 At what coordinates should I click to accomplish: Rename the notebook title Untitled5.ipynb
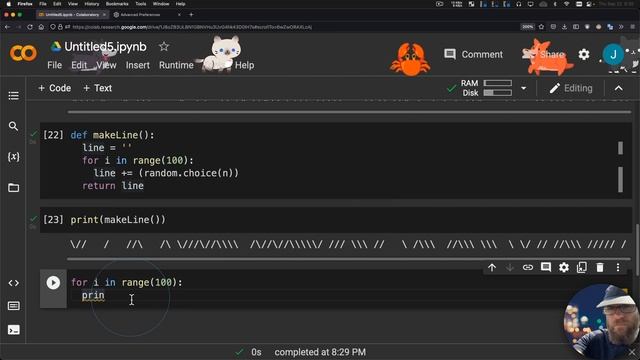point(105,47)
